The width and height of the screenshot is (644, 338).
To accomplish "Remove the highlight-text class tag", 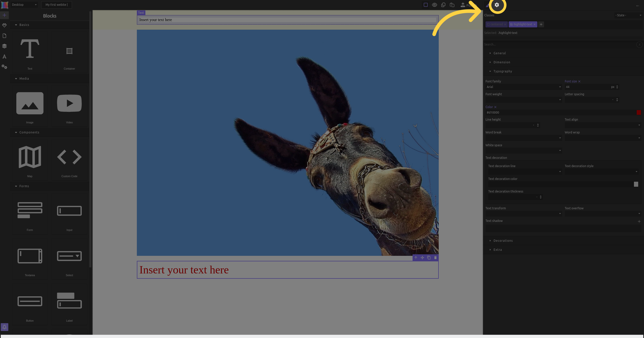I will (x=535, y=24).
